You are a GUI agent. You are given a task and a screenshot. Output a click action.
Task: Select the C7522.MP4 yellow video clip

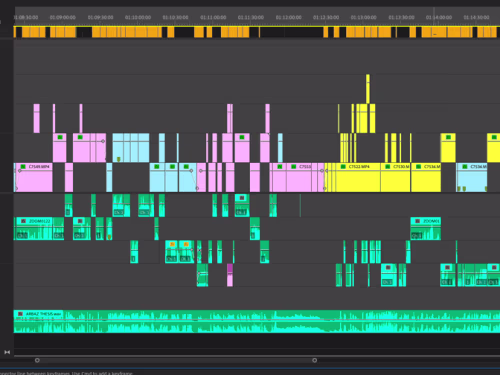point(358,177)
